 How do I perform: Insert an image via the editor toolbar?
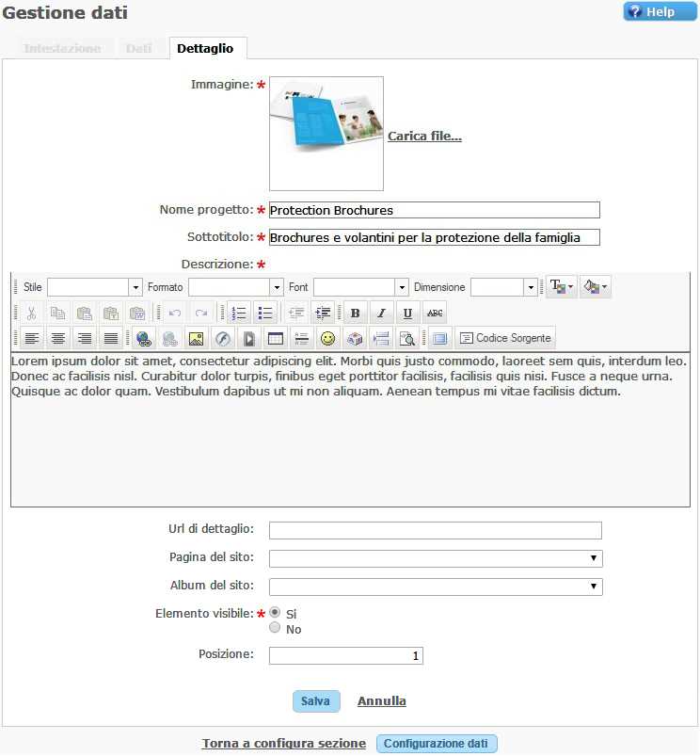point(196,338)
